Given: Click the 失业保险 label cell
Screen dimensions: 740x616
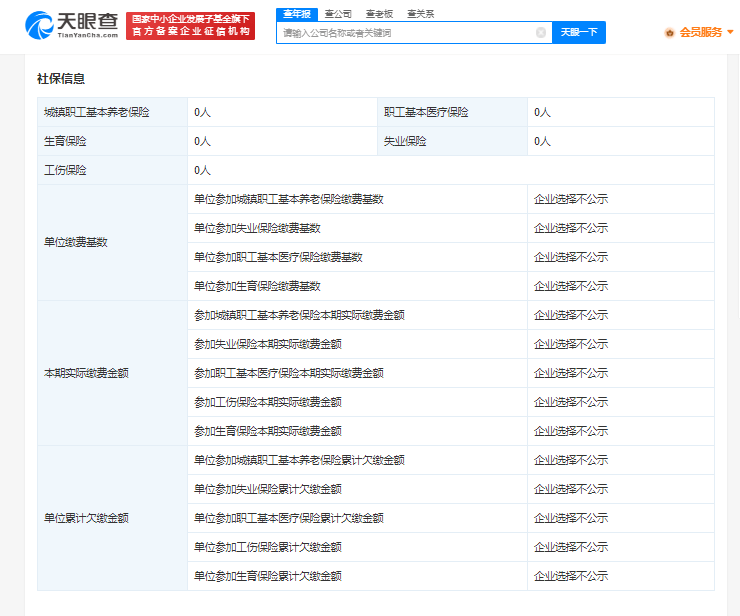Looking at the screenshot, I should 405,141.
